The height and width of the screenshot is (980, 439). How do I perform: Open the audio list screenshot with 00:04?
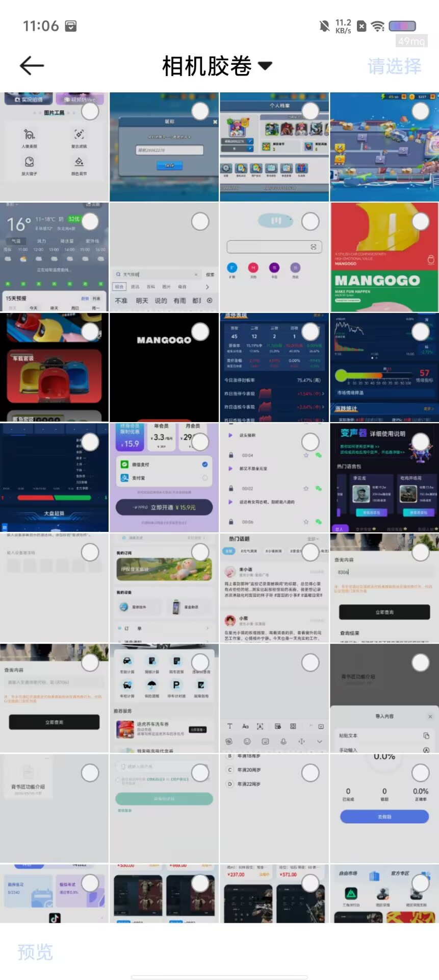[x=274, y=478]
